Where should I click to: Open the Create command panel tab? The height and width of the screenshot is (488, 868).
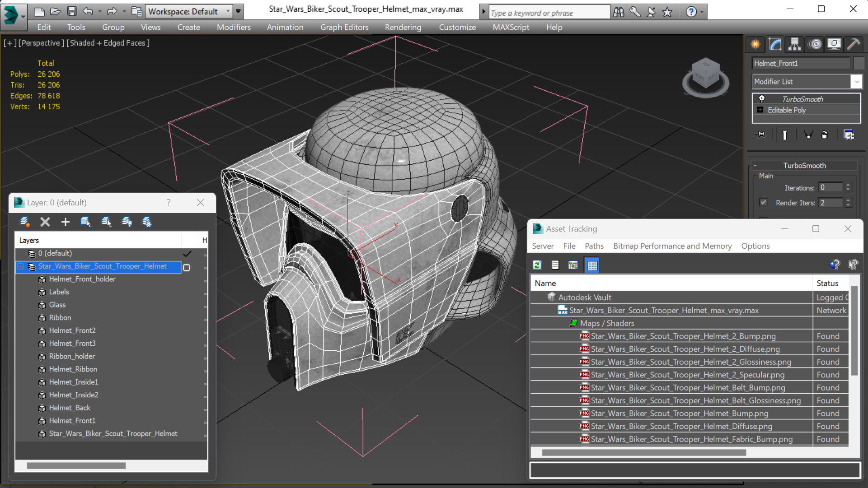click(755, 44)
